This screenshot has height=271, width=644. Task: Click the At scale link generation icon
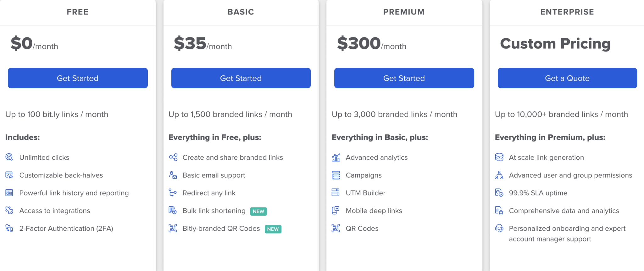coord(499,157)
